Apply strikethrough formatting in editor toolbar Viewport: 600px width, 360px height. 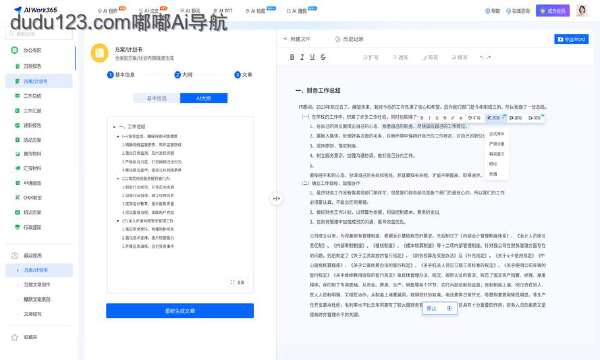tap(323, 57)
